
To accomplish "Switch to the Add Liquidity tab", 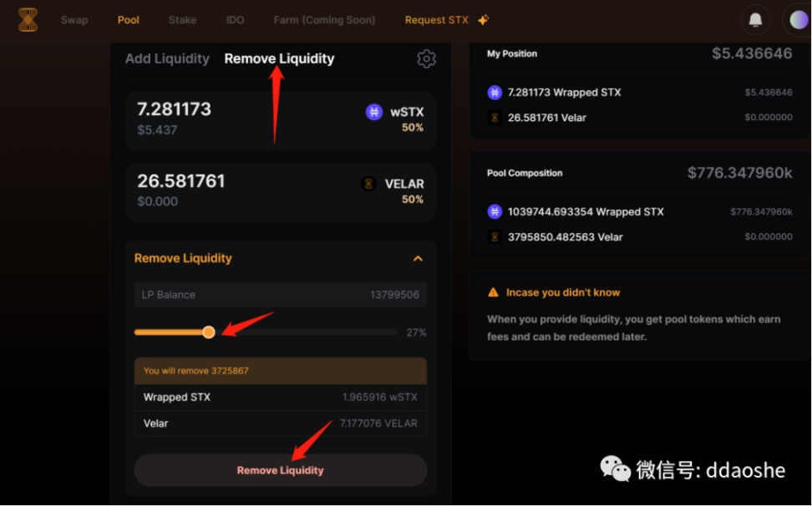I will click(167, 58).
